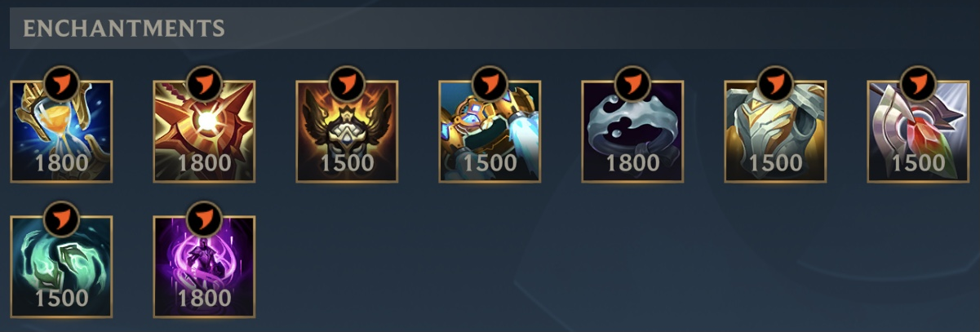The width and height of the screenshot is (980, 332).
Task: Choose the silver bracelet Quicksilver enchant
Action: click(x=632, y=131)
